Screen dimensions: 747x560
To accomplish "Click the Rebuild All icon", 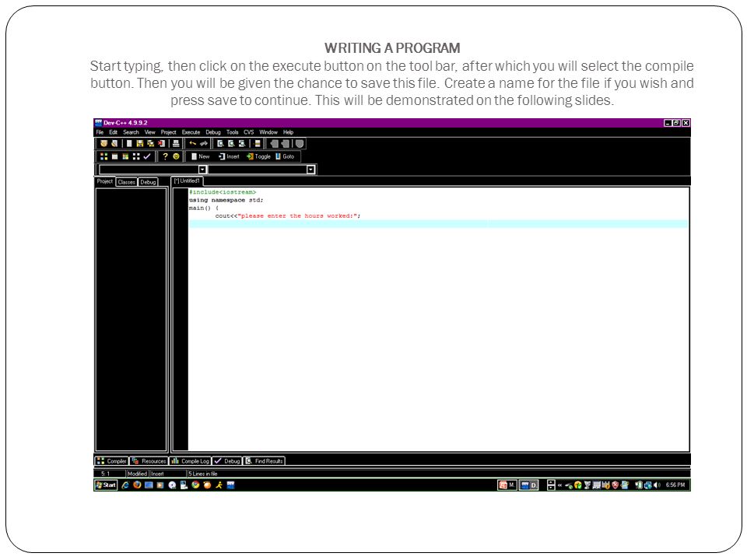I will coord(137,156).
